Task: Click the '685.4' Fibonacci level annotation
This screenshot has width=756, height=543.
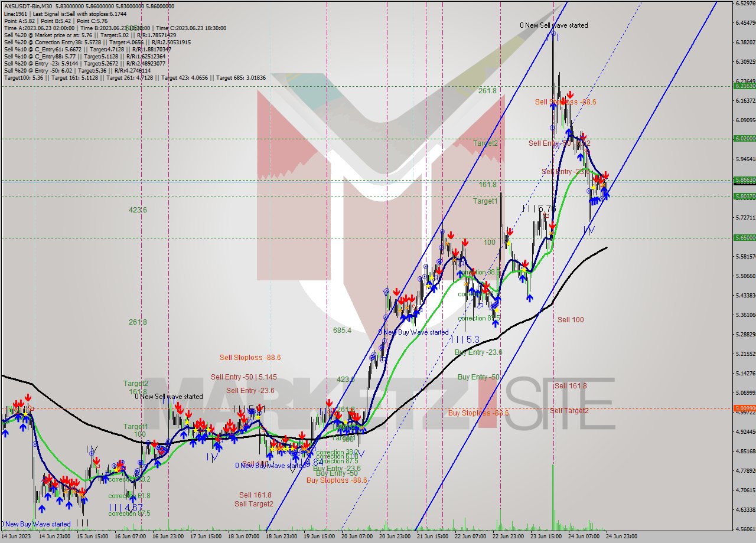Action: (342, 331)
